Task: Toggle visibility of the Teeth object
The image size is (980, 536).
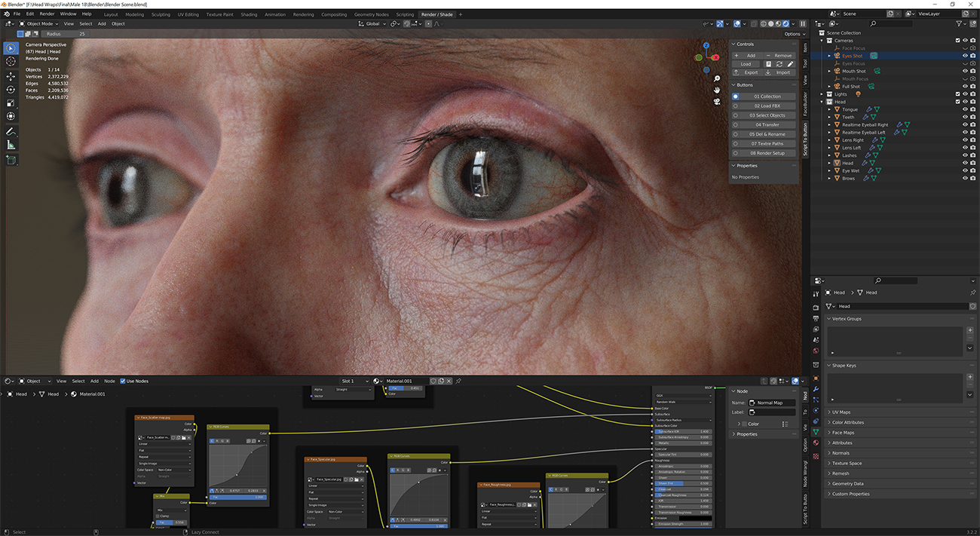Action: [x=965, y=117]
